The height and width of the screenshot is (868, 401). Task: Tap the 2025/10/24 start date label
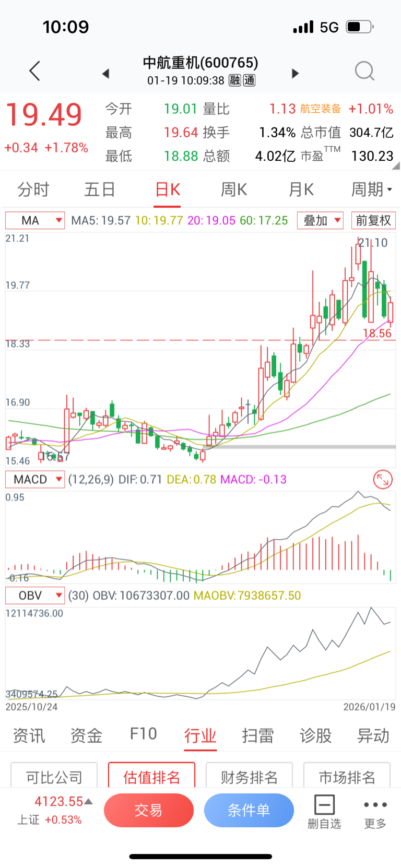tap(31, 707)
